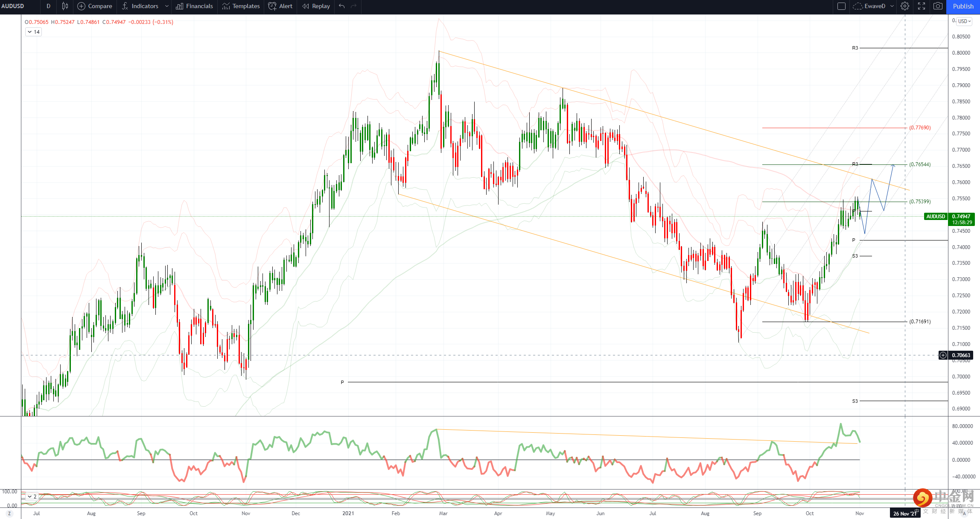This screenshot has width=980, height=519.
Task: Click the Compare symbol plus icon
Action: pyautogui.click(x=81, y=6)
